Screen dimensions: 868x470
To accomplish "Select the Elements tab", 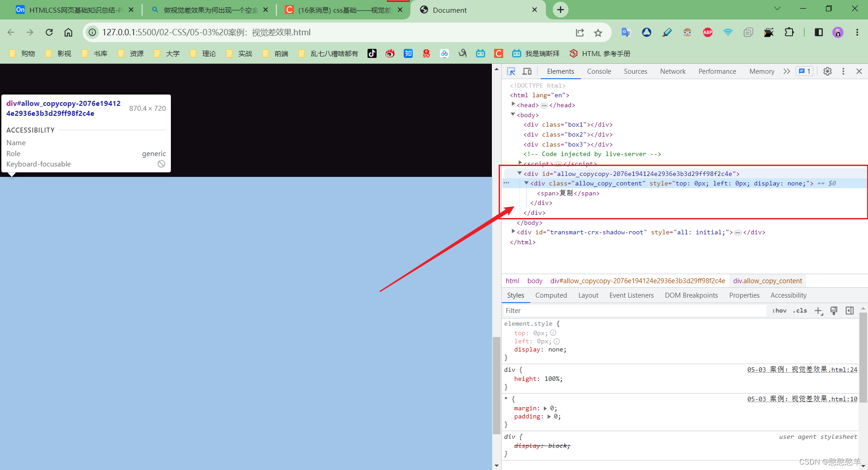I will point(560,71).
